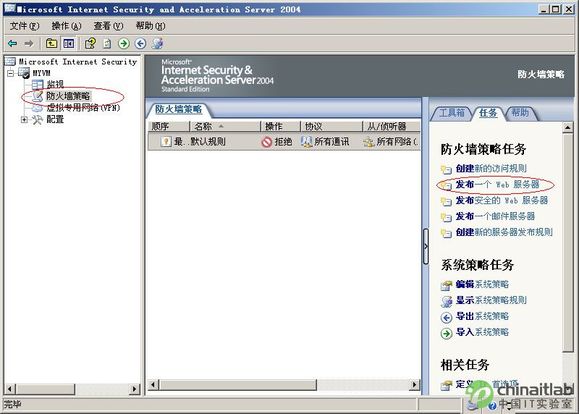579x414 pixels.
Task: Toggle the show/hide console tree icon
Action: (x=69, y=44)
